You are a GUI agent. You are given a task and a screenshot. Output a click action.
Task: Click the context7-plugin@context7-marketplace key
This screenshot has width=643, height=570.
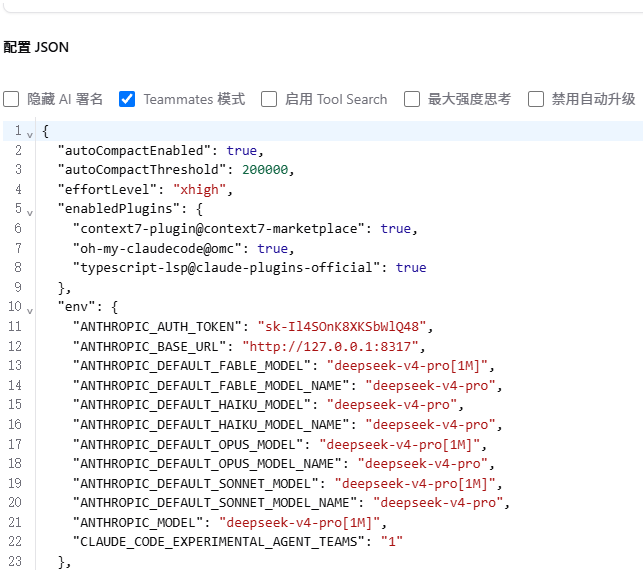click(x=219, y=228)
